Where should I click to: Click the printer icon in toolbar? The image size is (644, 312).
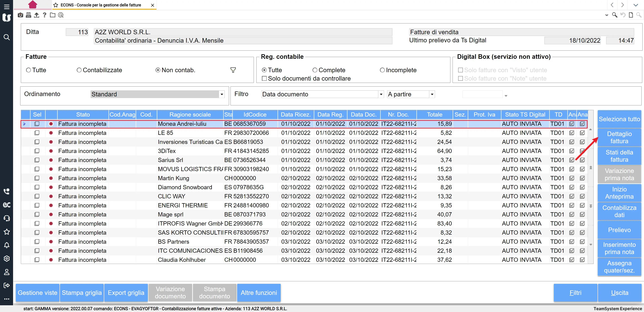click(x=29, y=15)
